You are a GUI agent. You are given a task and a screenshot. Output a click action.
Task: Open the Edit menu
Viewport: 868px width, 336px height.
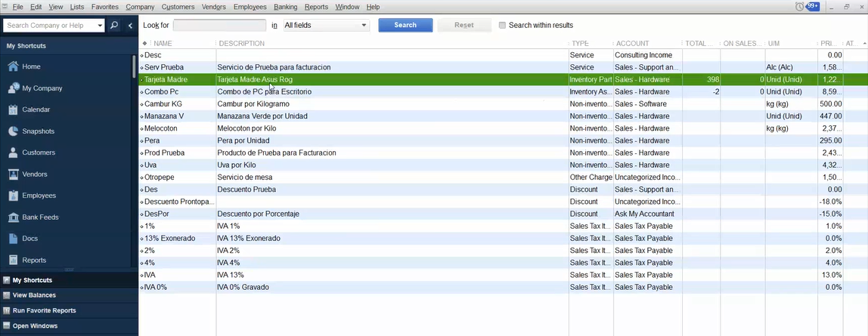pos(36,7)
